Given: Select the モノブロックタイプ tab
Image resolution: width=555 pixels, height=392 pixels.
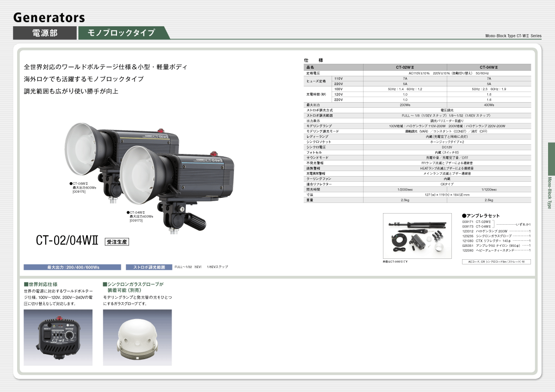Looking at the screenshot, I should pos(121,33).
